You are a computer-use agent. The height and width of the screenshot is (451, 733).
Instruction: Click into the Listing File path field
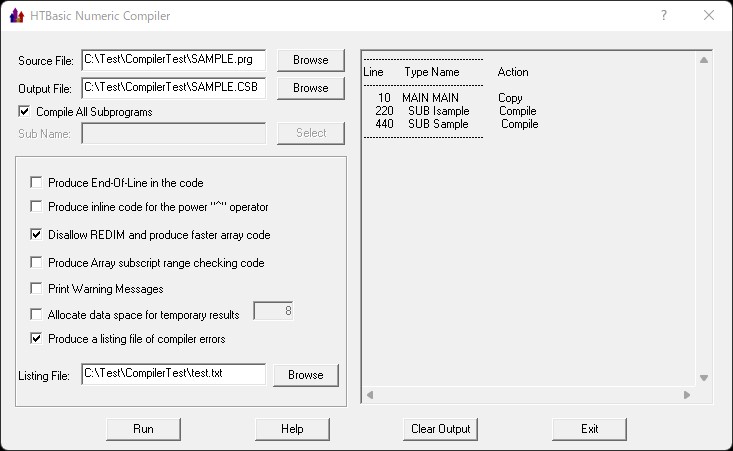point(174,374)
